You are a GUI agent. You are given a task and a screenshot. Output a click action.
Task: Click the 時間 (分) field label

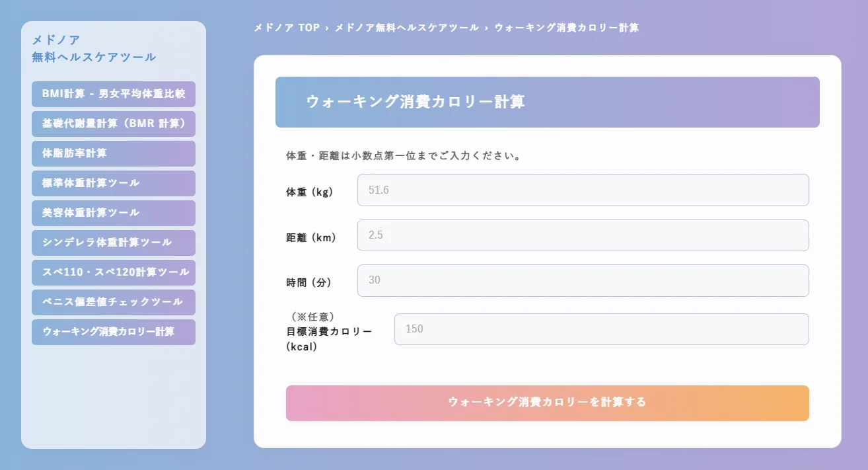[x=309, y=282]
